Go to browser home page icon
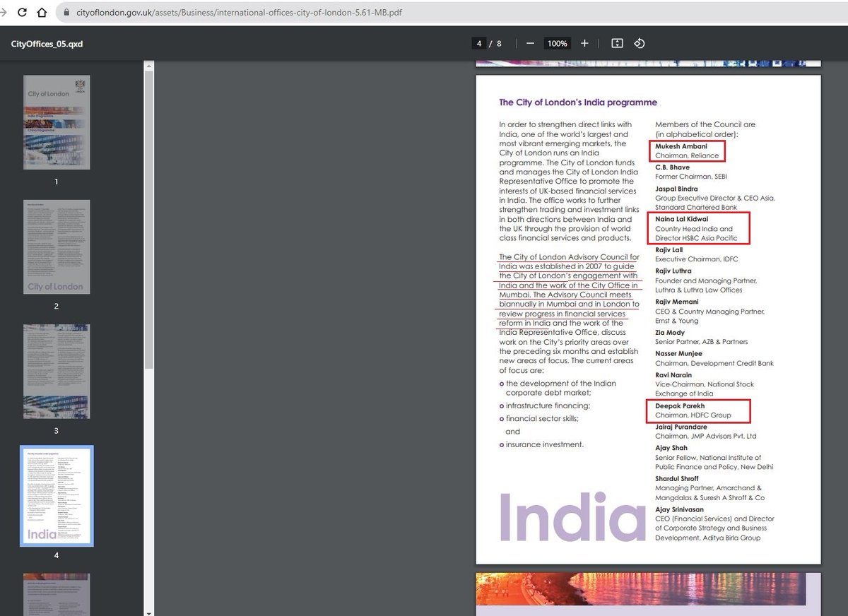Image resolution: width=848 pixels, height=616 pixels. pos(43,13)
